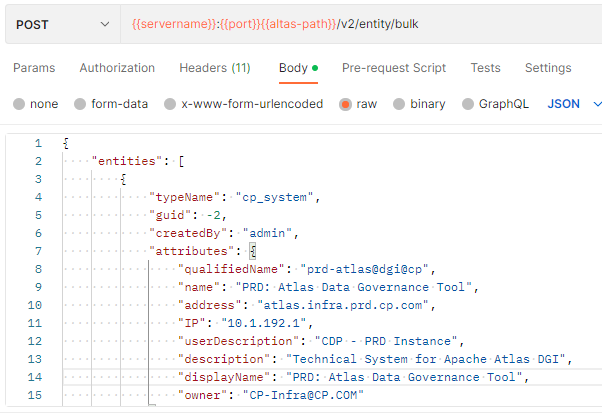Click the "displayName" key on line 14
Viewport: 602px width, 416px height.
point(224,377)
